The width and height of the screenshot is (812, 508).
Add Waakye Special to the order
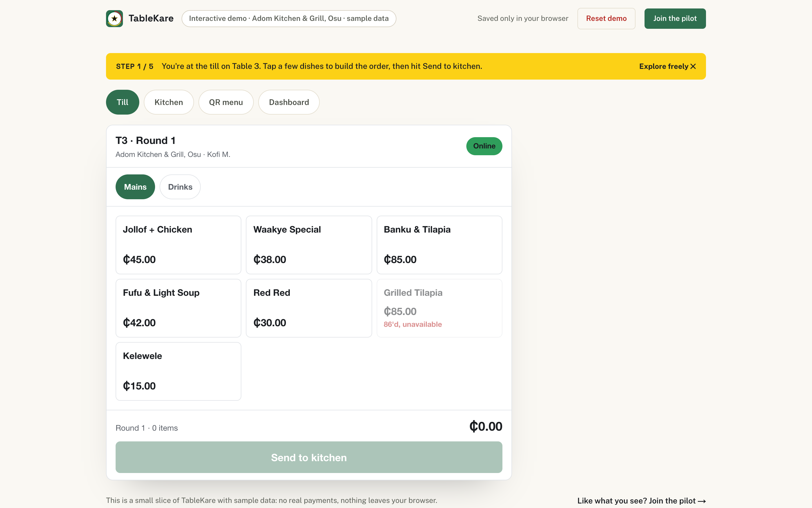click(309, 245)
